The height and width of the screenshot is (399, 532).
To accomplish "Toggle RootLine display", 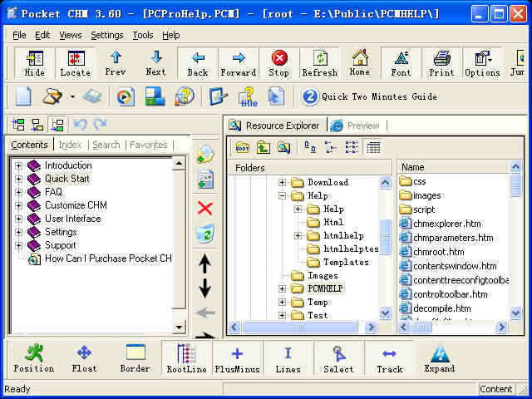I will pyautogui.click(x=186, y=358).
